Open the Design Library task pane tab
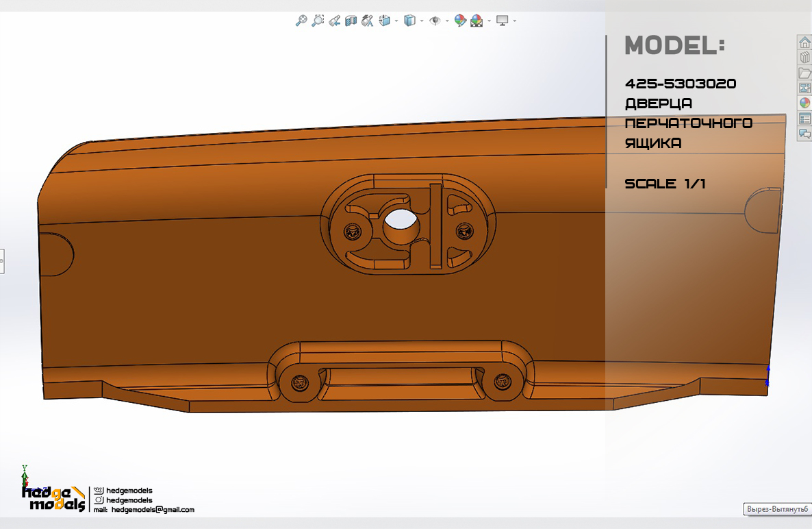This screenshot has height=529, width=812. click(x=804, y=58)
